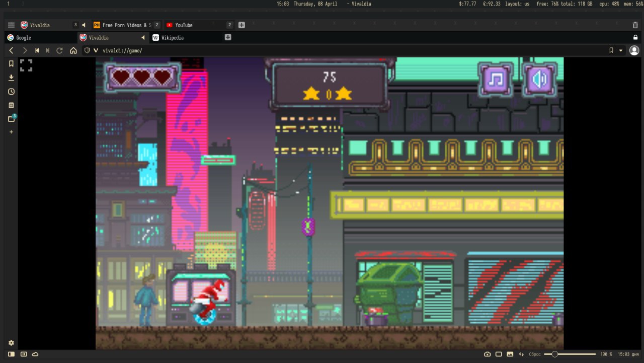
Task: Toggle the game music button
Action: click(496, 79)
